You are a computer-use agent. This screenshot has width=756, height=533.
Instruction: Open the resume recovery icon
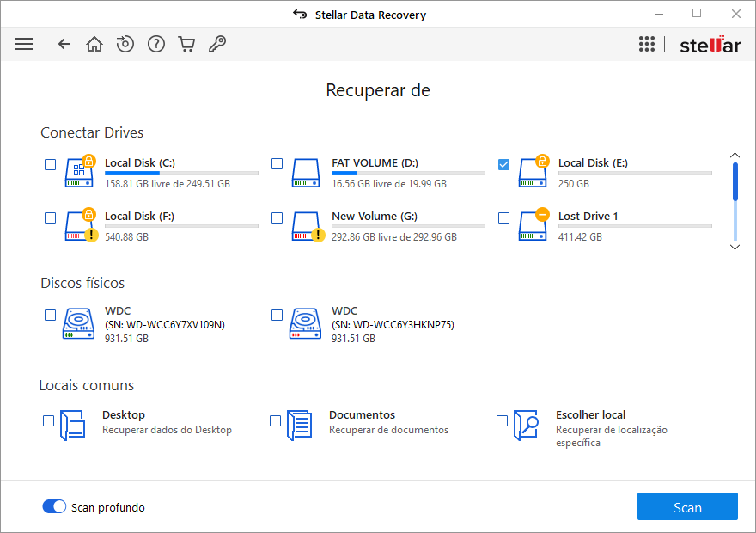pos(125,44)
